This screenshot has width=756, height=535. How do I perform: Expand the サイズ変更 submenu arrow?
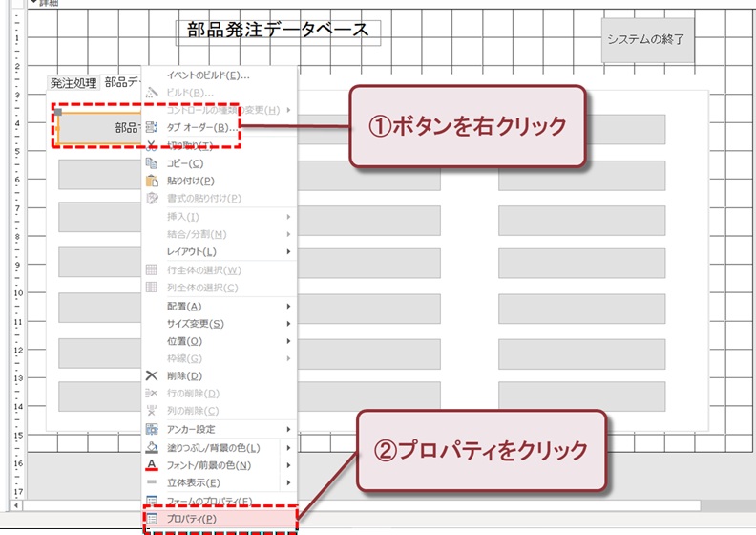(288, 324)
